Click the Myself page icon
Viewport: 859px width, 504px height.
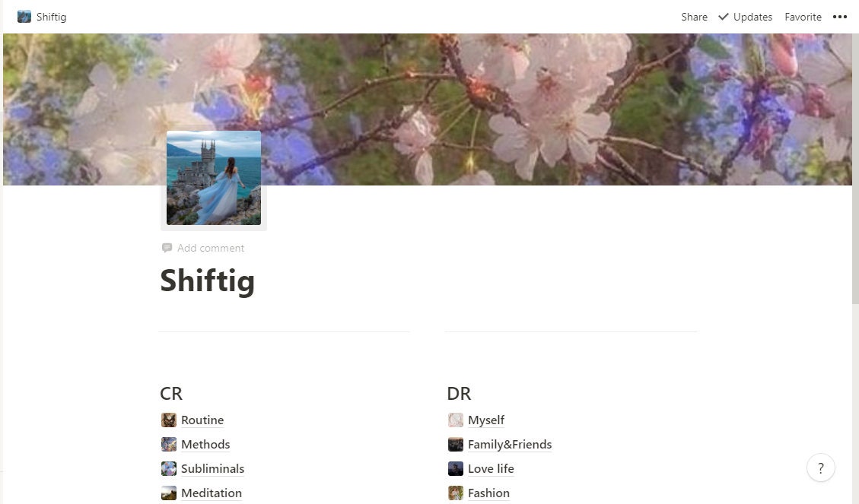(x=456, y=420)
